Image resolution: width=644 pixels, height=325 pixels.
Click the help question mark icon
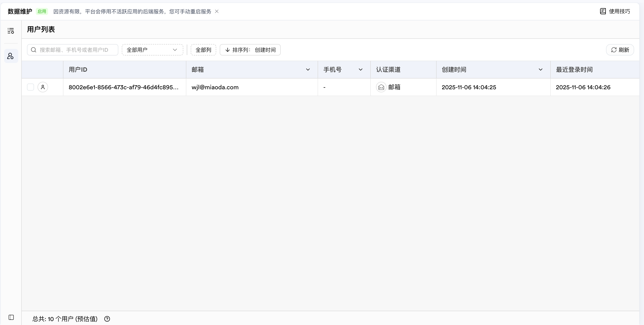107,319
